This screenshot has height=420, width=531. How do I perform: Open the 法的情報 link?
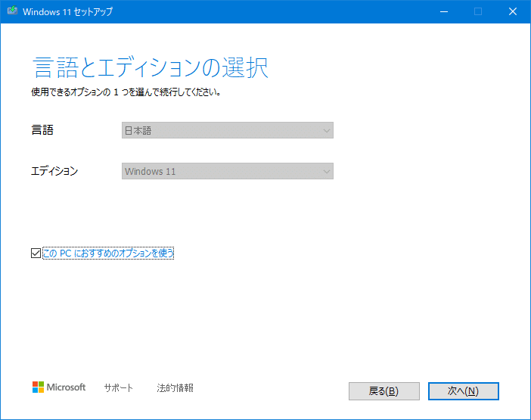coord(175,387)
